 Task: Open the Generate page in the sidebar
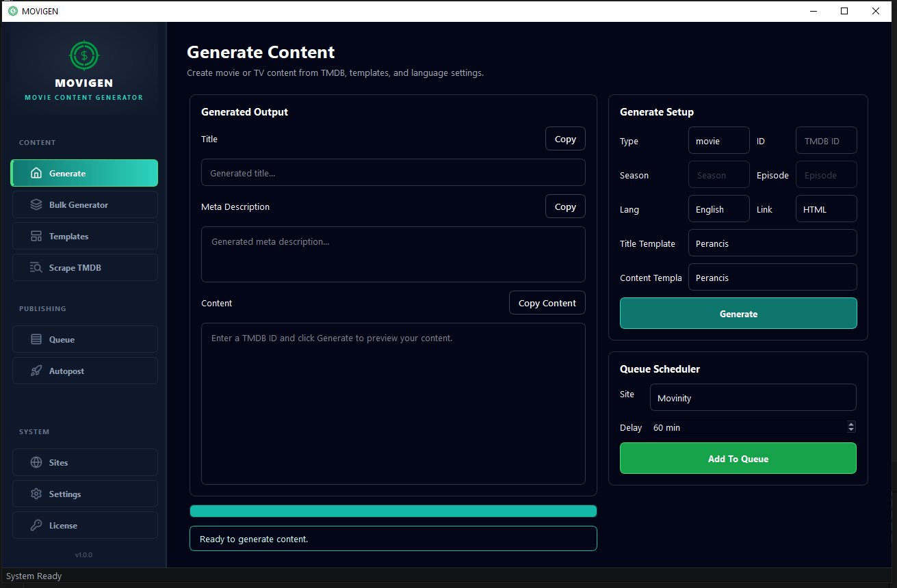click(84, 174)
